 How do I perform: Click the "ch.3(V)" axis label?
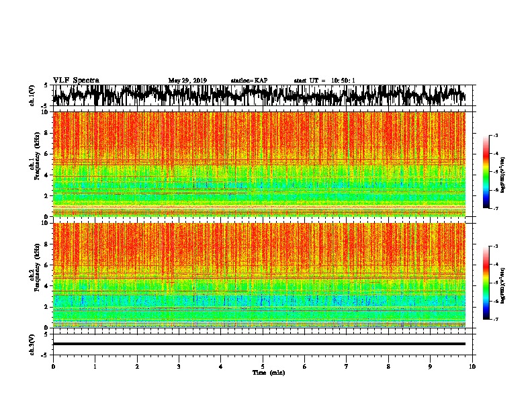[32, 345]
